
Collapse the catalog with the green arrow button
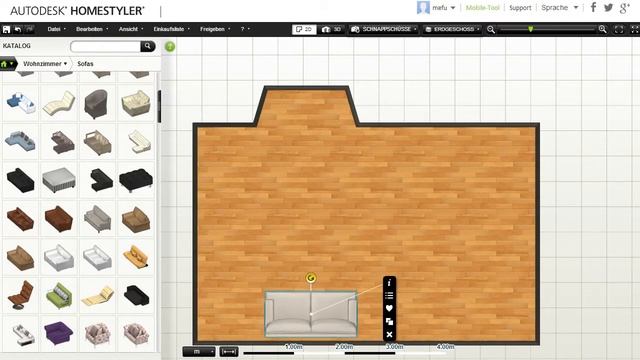(x=170, y=47)
